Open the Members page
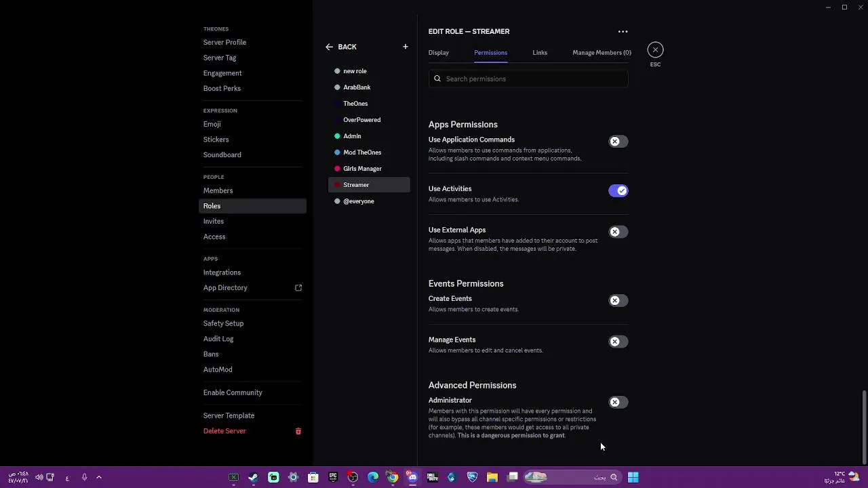The height and width of the screenshot is (488, 868). [218, 190]
